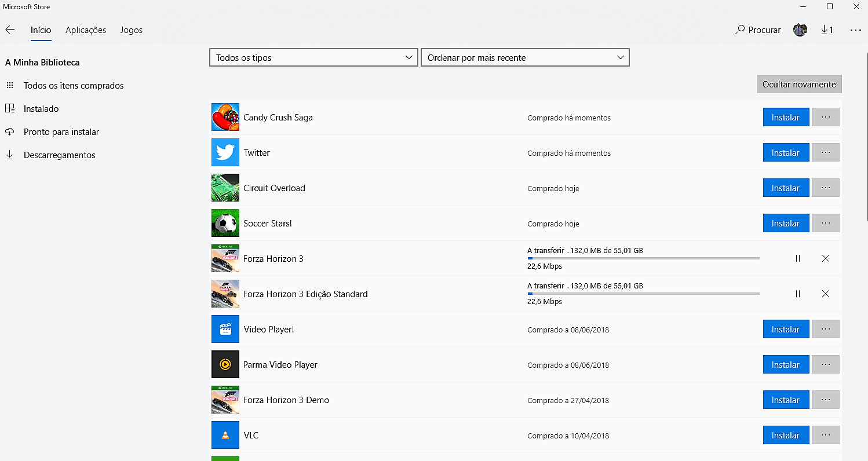Install Soccer Stars!

click(786, 223)
